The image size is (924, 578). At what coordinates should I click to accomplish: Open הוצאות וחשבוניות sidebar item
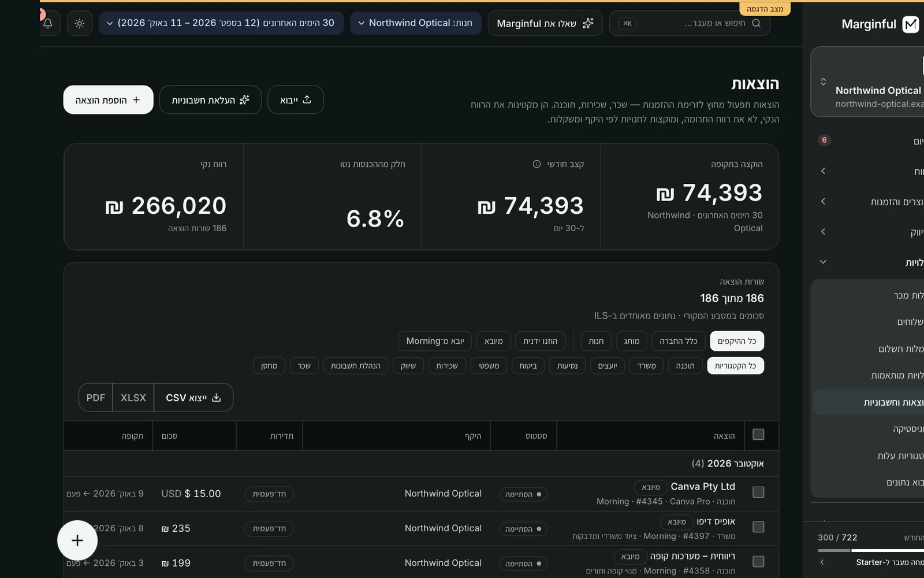coord(869,402)
